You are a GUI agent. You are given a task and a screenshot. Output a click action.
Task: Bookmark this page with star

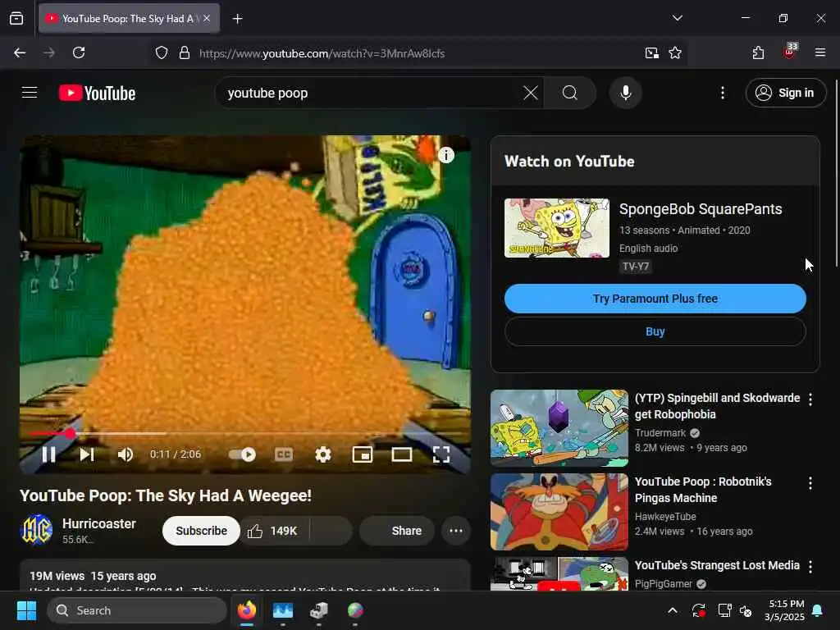click(x=675, y=53)
